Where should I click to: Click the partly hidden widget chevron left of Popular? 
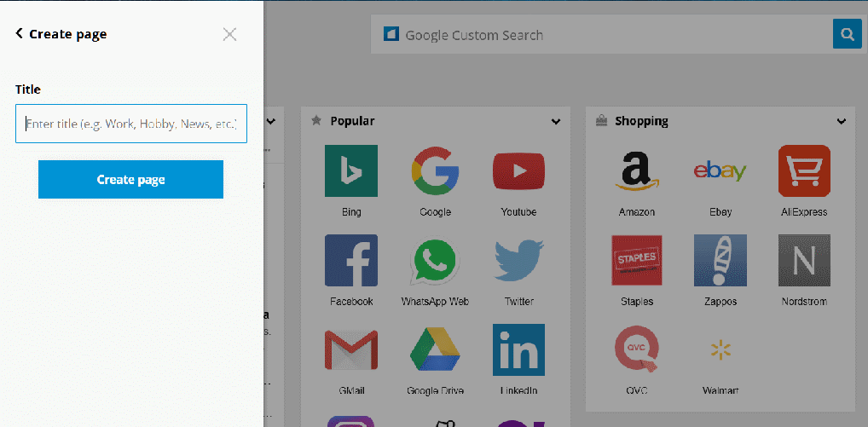point(271,122)
